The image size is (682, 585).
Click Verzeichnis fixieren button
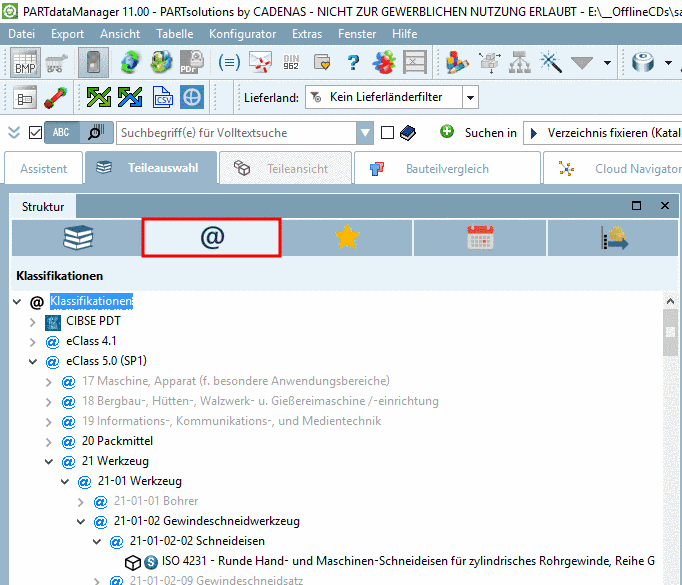click(604, 133)
